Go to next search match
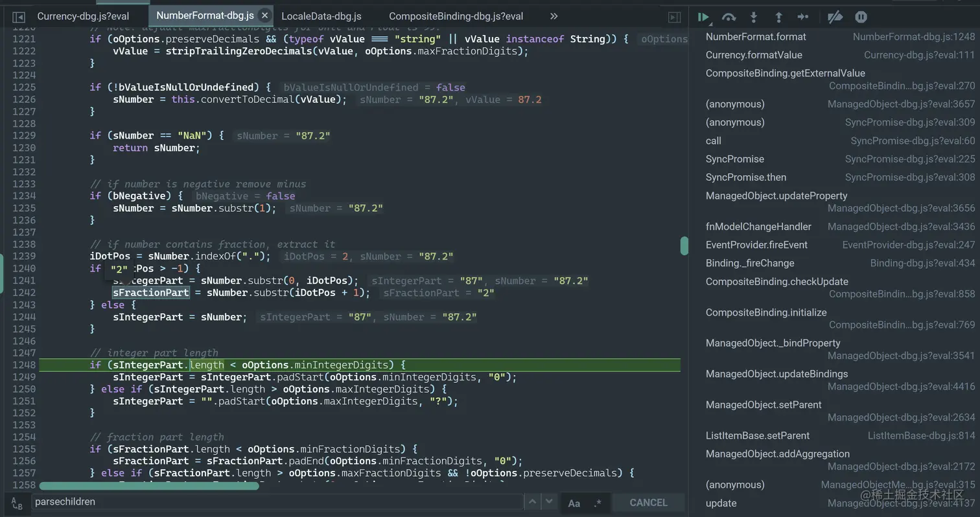 pyautogui.click(x=549, y=501)
